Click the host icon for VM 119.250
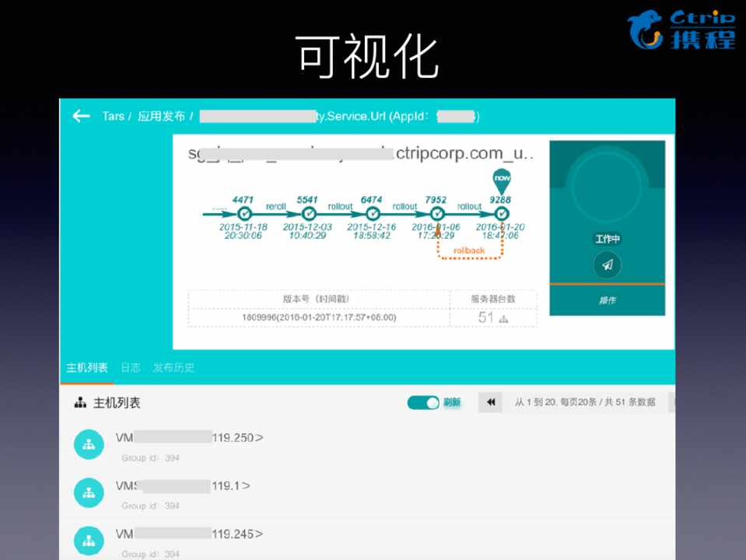This screenshot has height=560, width=746. [89, 444]
